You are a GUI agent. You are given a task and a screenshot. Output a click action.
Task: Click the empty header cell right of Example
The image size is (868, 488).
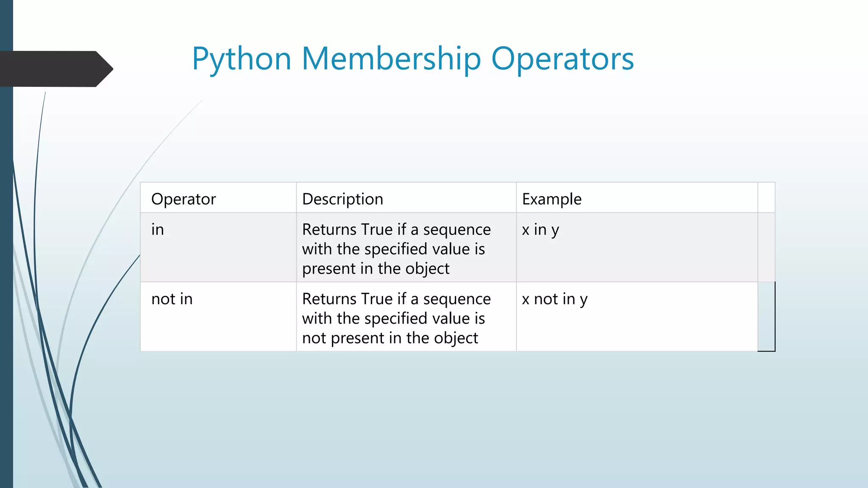coord(766,198)
